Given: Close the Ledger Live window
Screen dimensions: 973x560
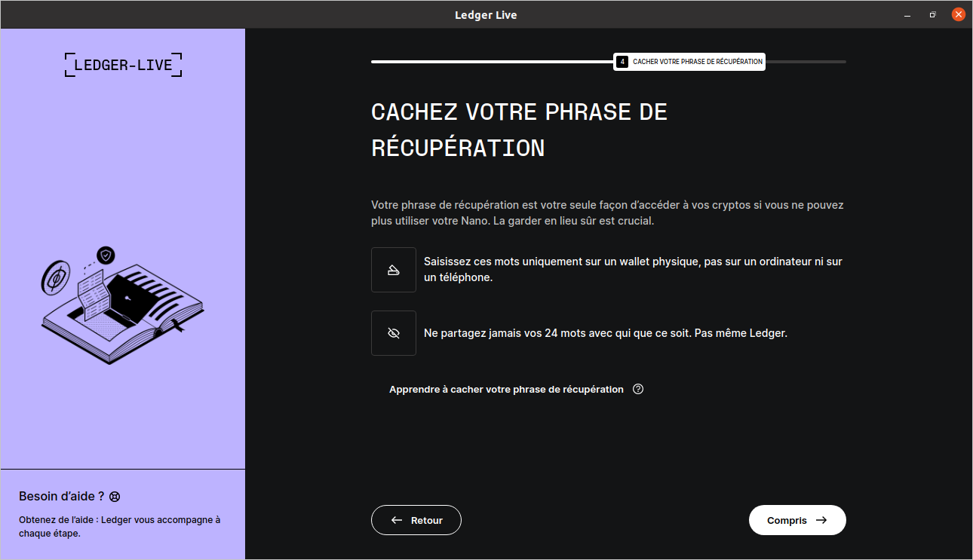Looking at the screenshot, I should [x=958, y=14].
